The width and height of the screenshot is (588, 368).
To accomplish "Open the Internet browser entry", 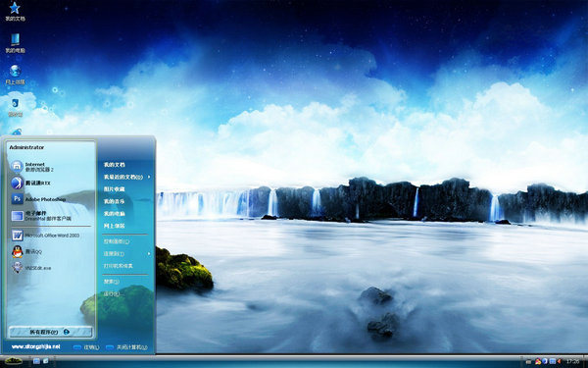I will coord(32,167).
